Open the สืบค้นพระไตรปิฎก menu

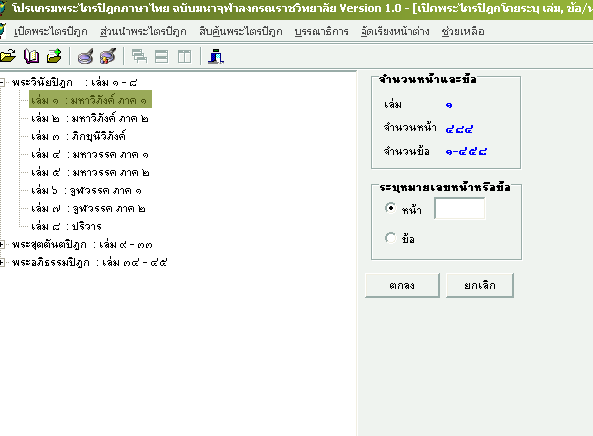click(241, 31)
